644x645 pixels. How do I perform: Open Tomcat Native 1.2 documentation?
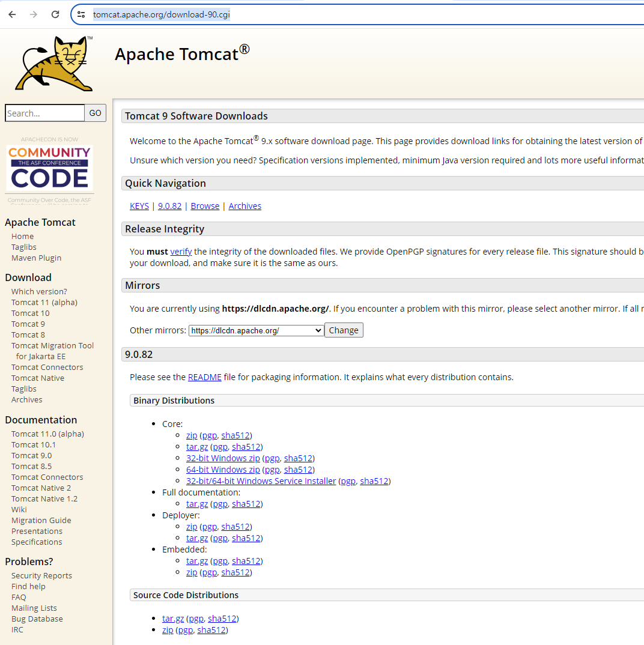(44, 498)
